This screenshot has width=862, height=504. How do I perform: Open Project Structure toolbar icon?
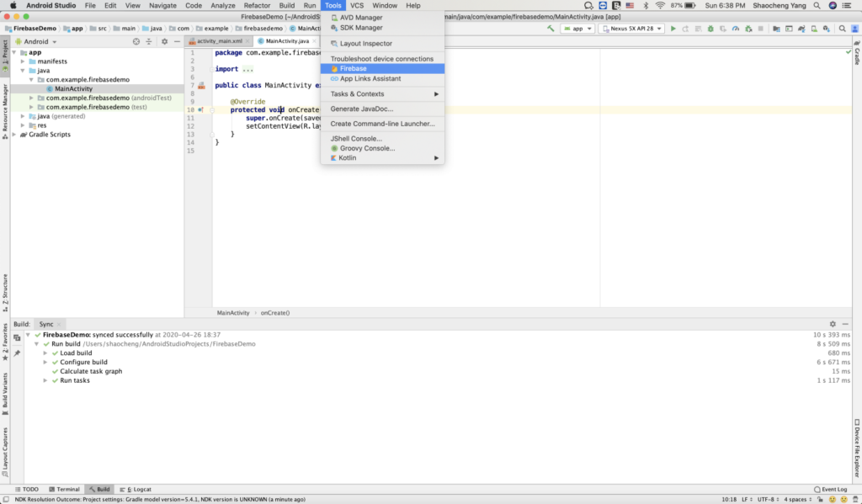point(776,29)
